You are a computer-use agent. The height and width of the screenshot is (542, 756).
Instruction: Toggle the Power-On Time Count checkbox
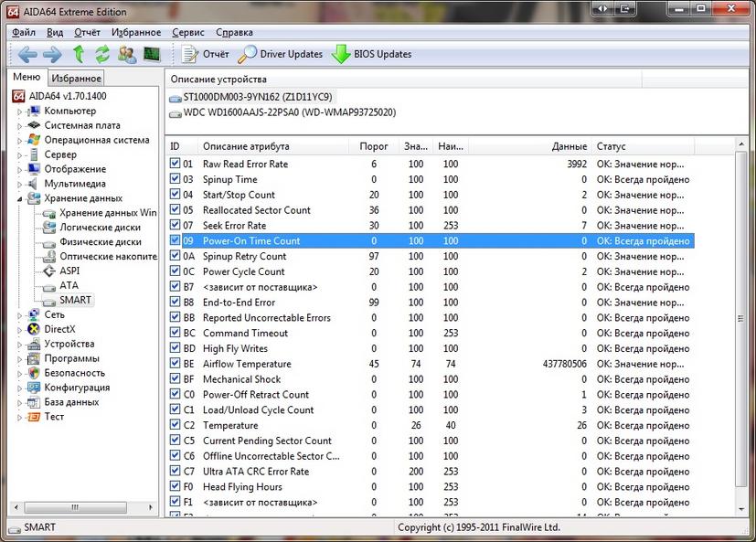click(175, 240)
